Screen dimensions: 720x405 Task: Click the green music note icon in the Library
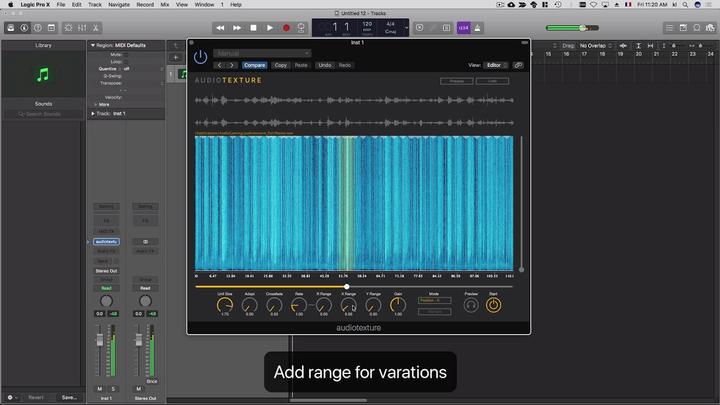click(x=43, y=74)
